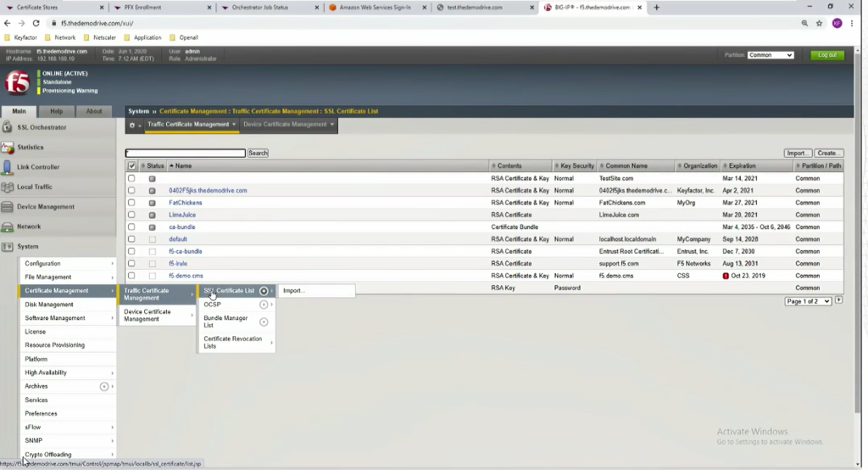
Task: Check the box for f5-ca-bundle row
Action: (x=131, y=252)
